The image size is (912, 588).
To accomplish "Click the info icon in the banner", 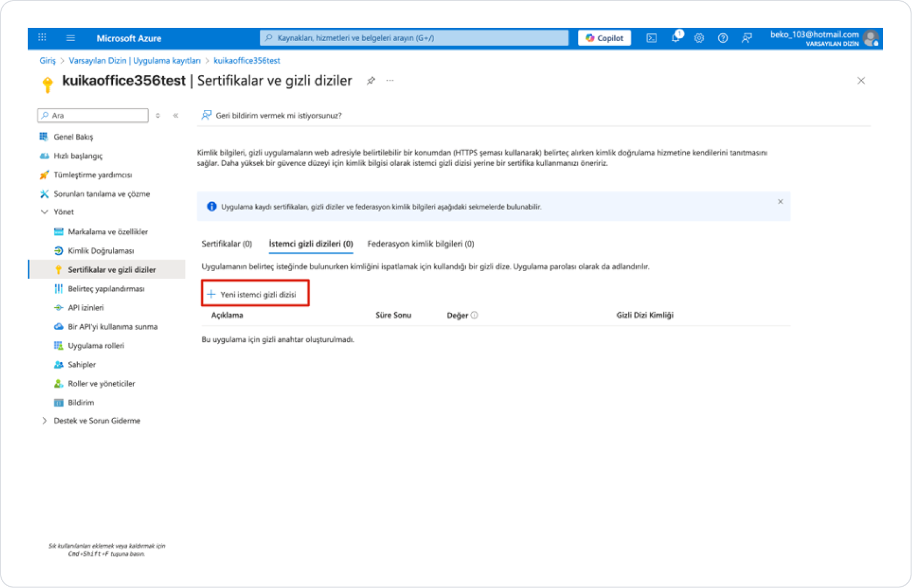I will (x=212, y=207).
